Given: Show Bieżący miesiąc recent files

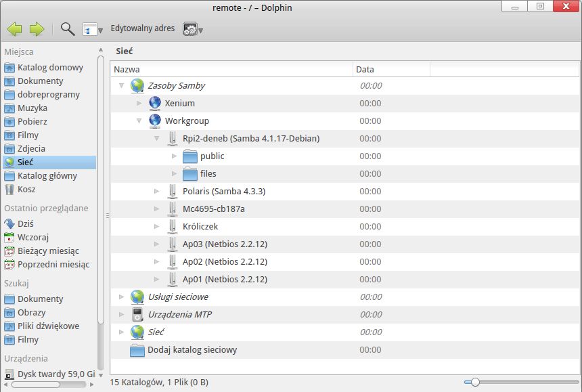Looking at the screenshot, I should (48, 251).
